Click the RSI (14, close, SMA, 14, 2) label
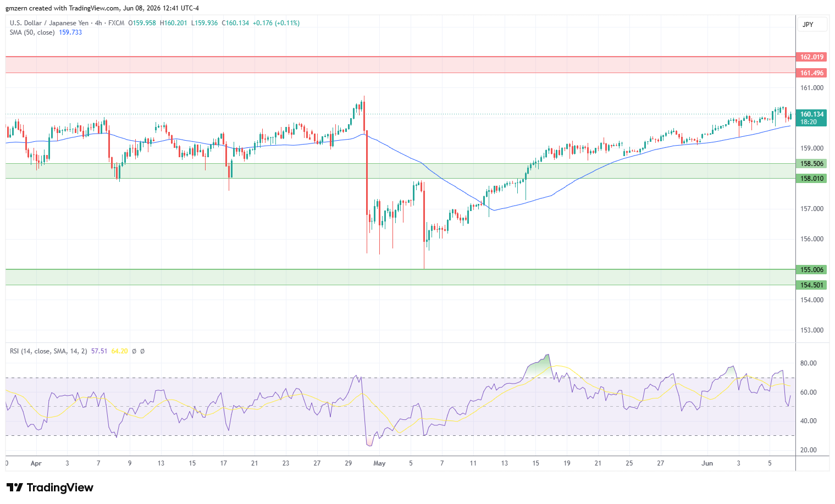The image size is (835, 504). tap(48, 351)
